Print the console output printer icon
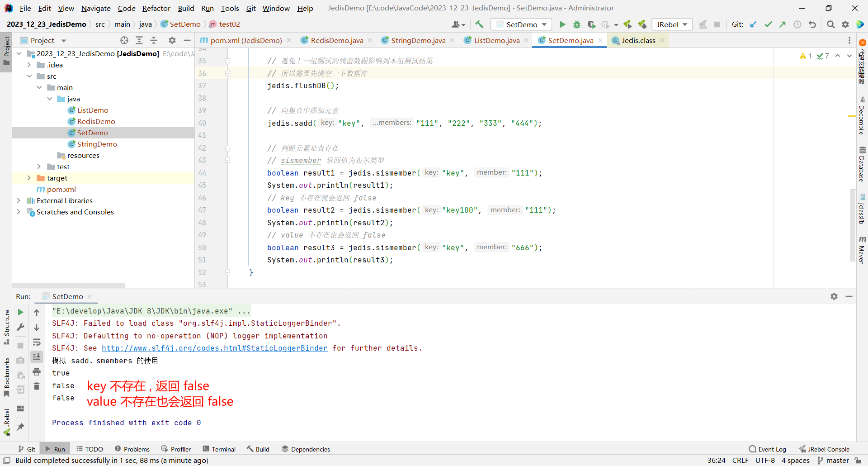 click(37, 372)
